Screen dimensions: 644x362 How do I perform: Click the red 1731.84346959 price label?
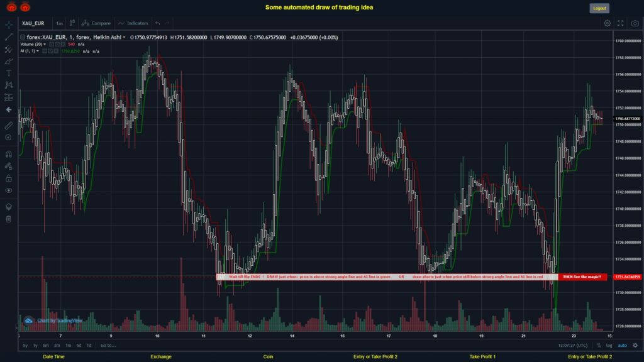[x=628, y=277]
